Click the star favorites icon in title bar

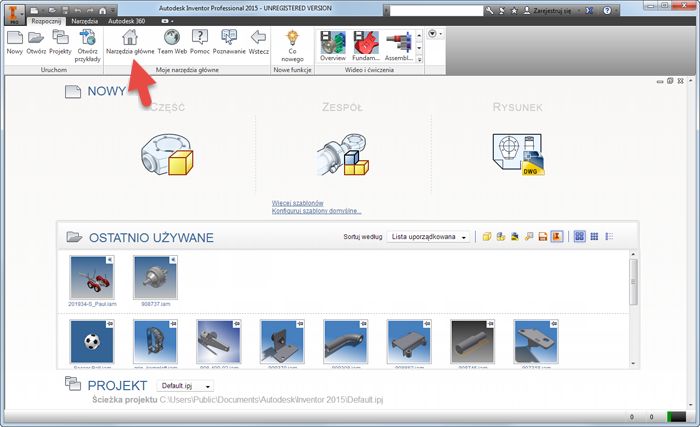click(514, 11)
